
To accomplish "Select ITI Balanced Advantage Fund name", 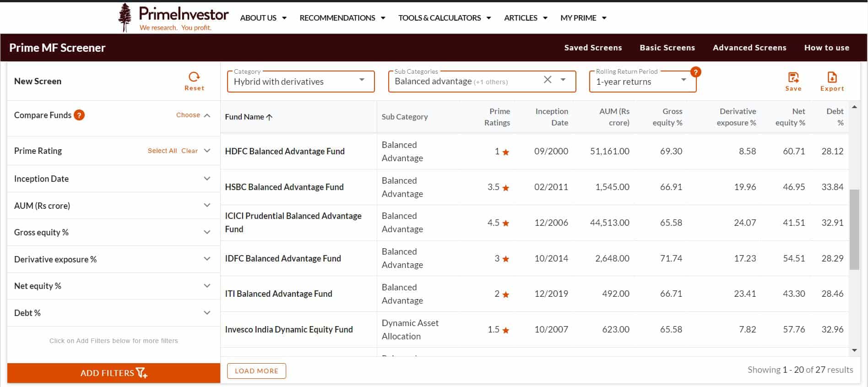I will pos(278,294).
